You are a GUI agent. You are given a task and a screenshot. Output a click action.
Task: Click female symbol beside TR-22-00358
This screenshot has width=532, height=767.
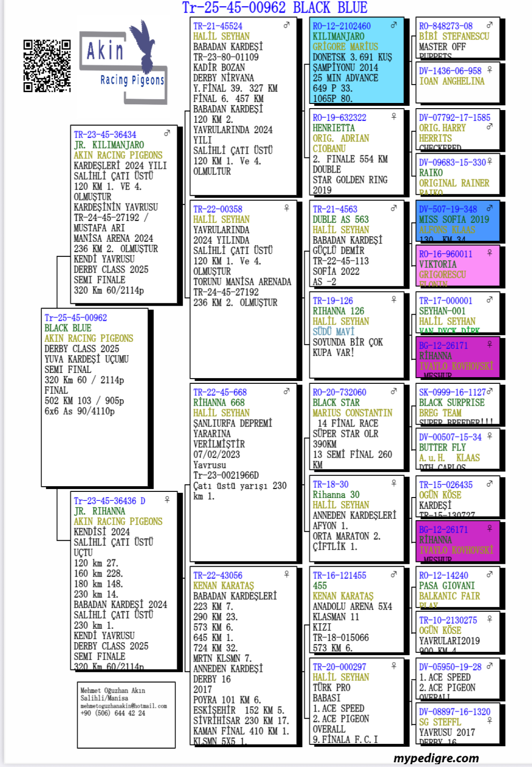pos(286,208)
